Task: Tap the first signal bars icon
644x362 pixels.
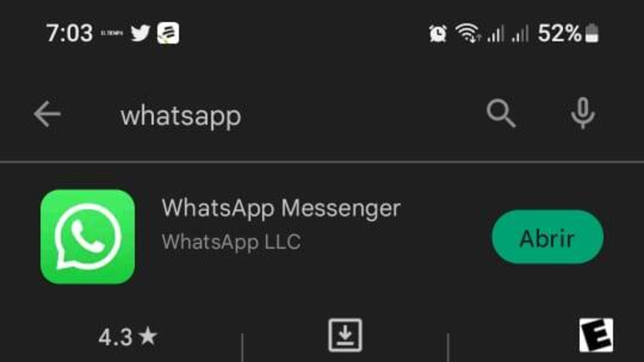Action: 495,34
